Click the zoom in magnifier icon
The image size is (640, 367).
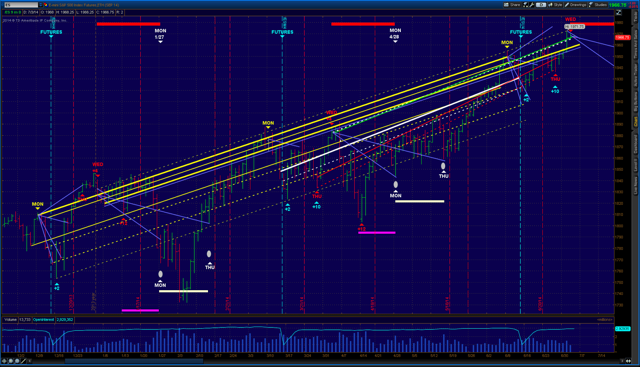click(11, 361)
